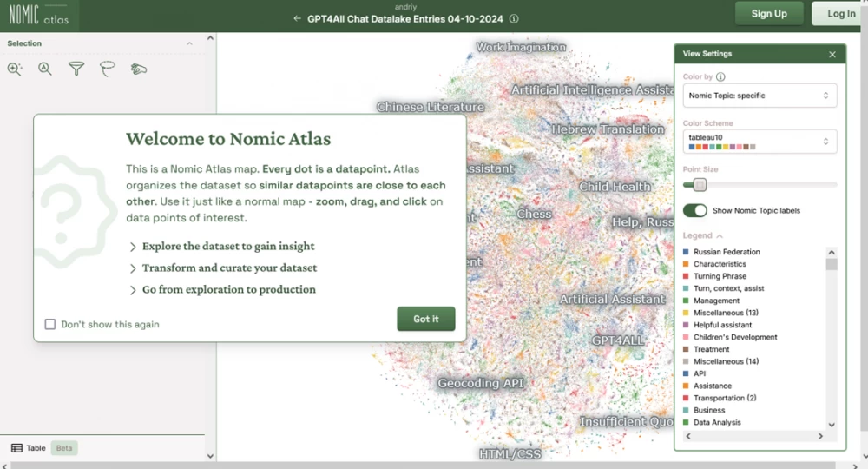
Task: Click the info icon beside the dataset title
Action: point(514,18)
